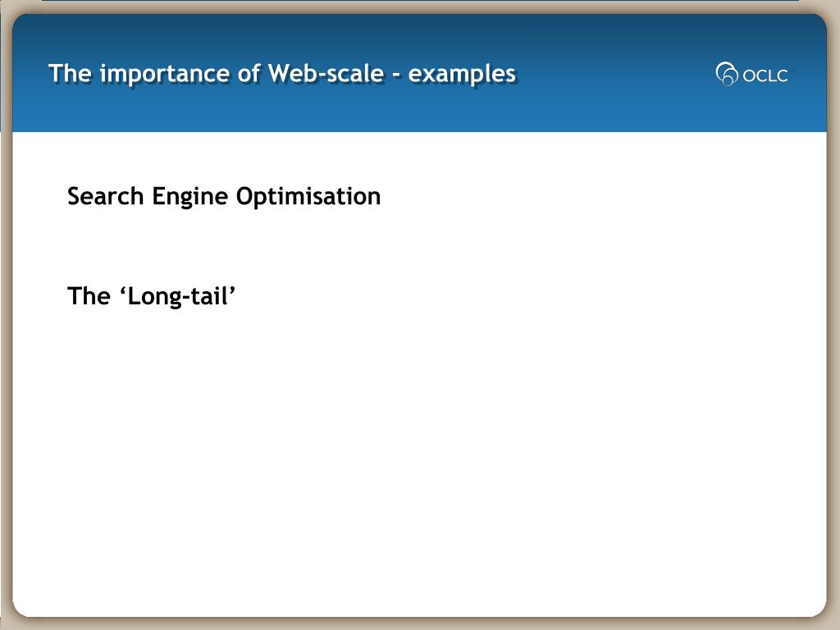Click the word 'of' in the title

click(x=249, y=73)
